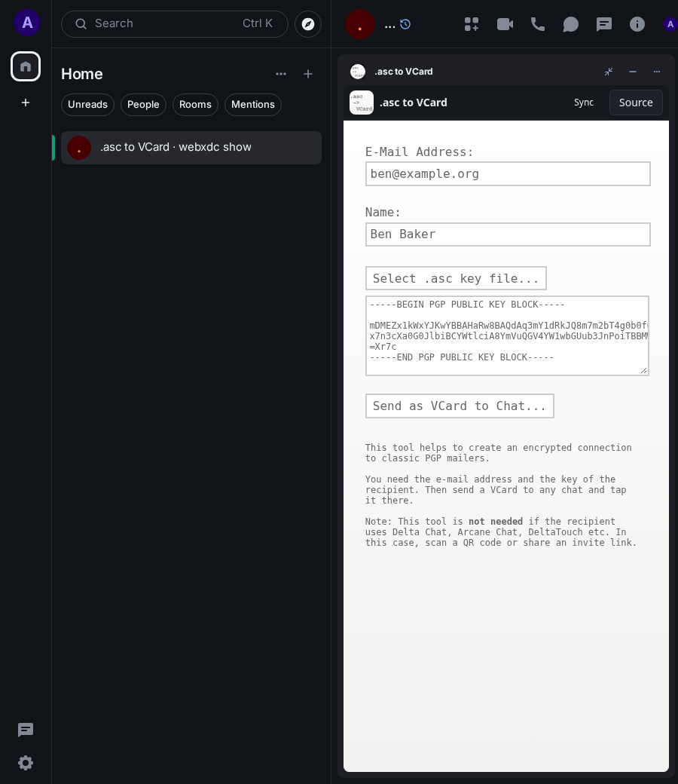The width and height of the screenshot is (678, 784).
Task: Add a new space with the sidebar plus
Action: click(x=26, y=103)
